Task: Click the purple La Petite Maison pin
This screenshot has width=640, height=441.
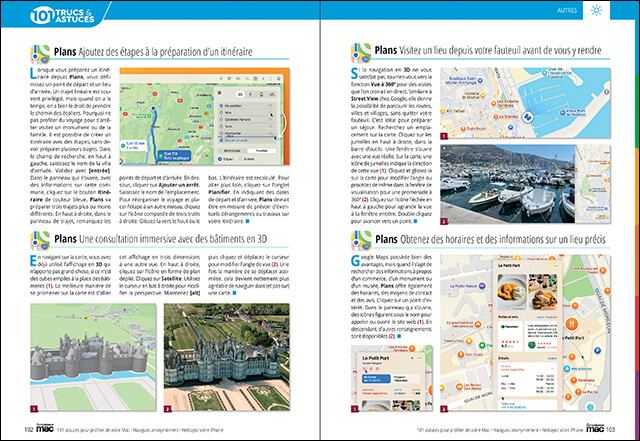Action: pyautogui.click(x=482, y=286)
